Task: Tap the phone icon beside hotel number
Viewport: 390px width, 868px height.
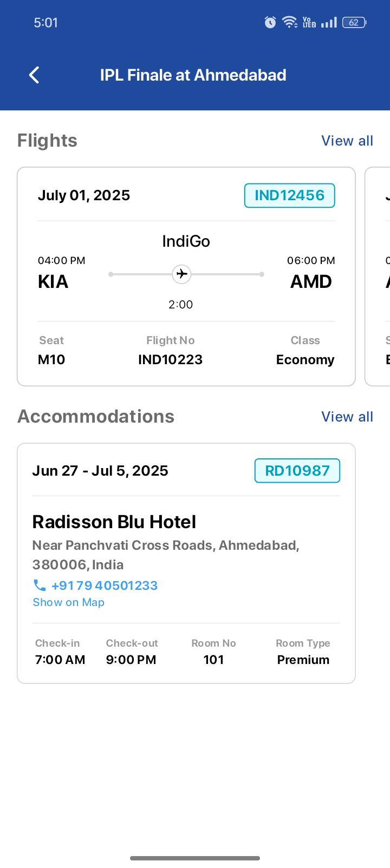Action: [40, 586]
